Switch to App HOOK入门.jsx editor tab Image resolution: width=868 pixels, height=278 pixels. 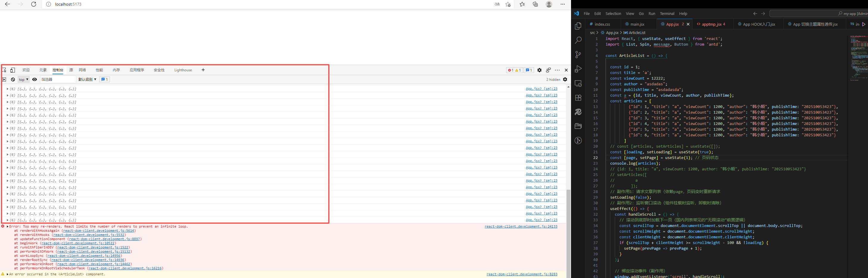coord(759,24)
